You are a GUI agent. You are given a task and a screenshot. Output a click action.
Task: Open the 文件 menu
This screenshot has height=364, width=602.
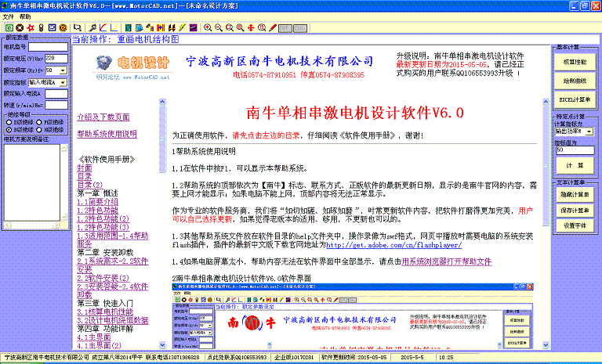pyautogui.click(x=9, y=16)
